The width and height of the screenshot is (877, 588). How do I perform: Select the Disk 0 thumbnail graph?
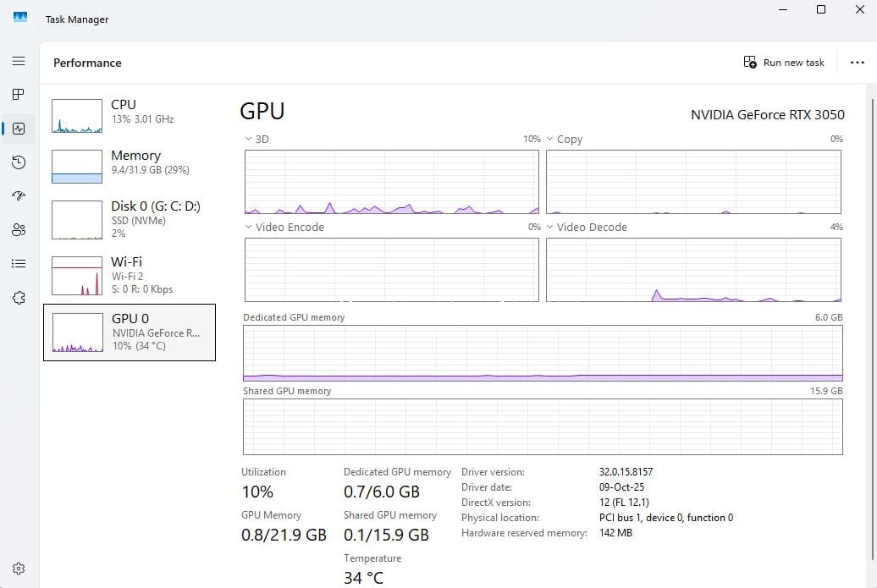tap(77, 219)
